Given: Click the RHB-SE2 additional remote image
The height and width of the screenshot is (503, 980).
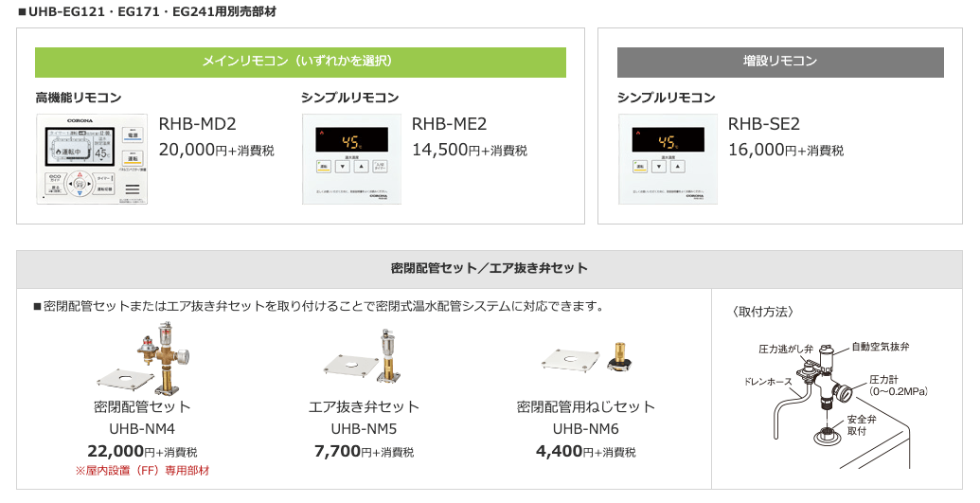Looking at the screenshot, I should 668,159.
